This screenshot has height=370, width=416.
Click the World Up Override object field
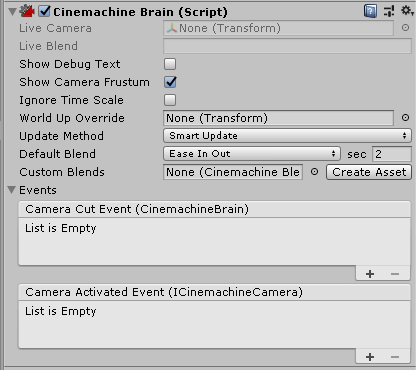pyautogui.click(x=278, y=118)
